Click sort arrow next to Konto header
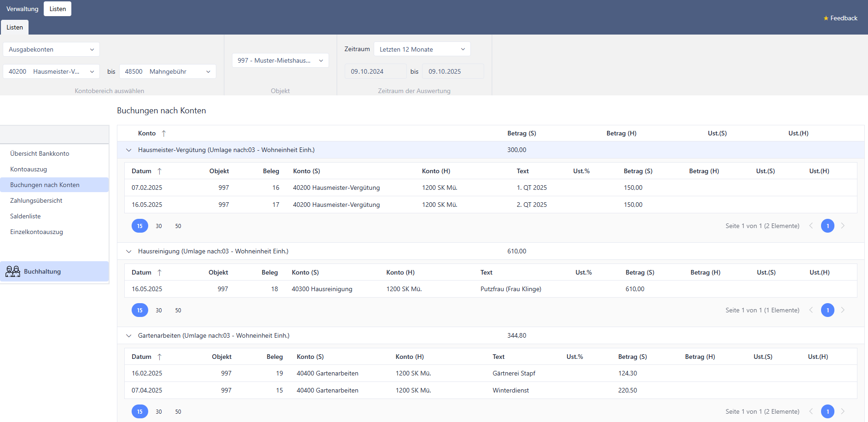 click(163, 134)
